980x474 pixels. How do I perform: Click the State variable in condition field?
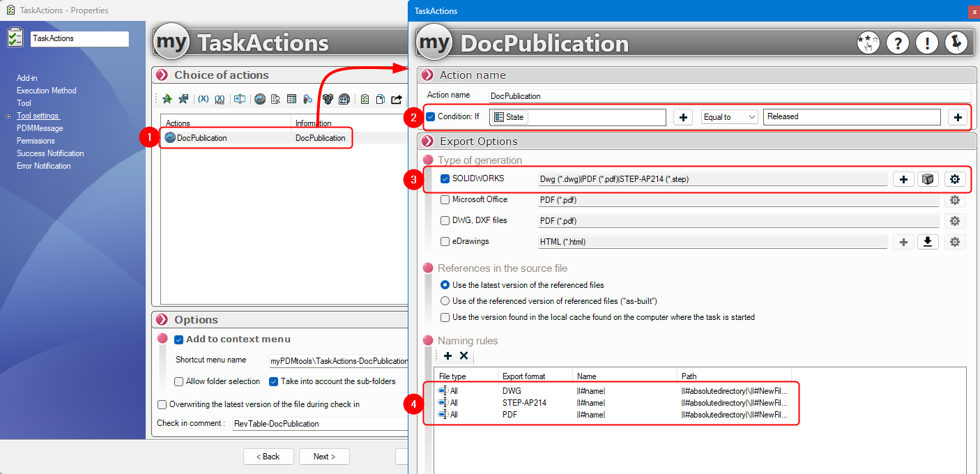pos(510,117)
